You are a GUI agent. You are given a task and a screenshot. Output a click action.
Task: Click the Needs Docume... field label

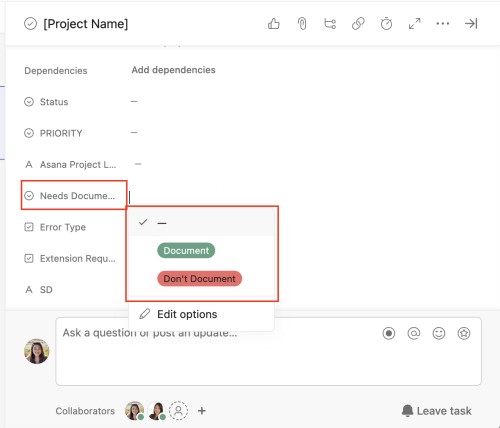pos(77,196)
